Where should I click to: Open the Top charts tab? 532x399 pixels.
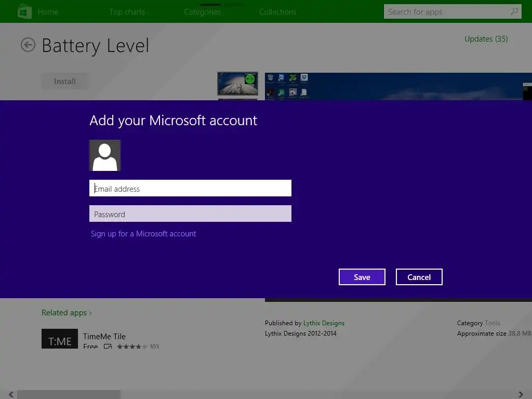[x=127, y=12]
